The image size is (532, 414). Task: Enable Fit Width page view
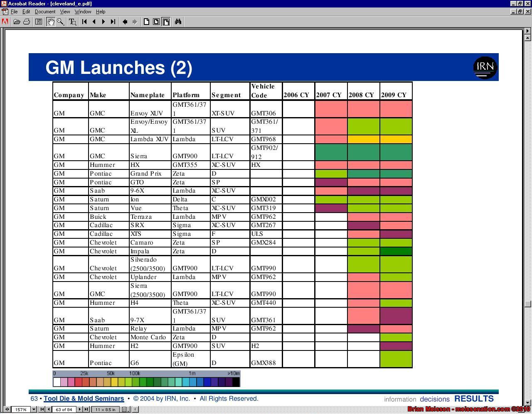tap(166, 22)
